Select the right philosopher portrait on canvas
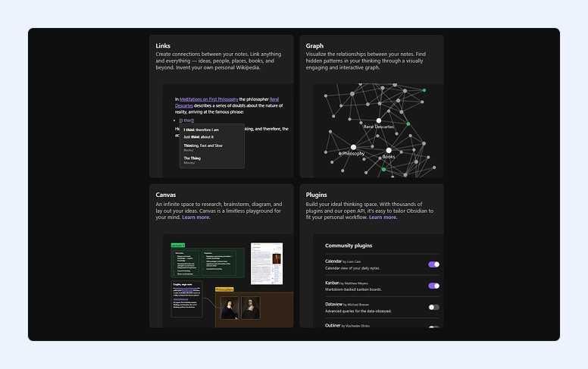The height and width of the screenshot is (369, 588). 251,308
